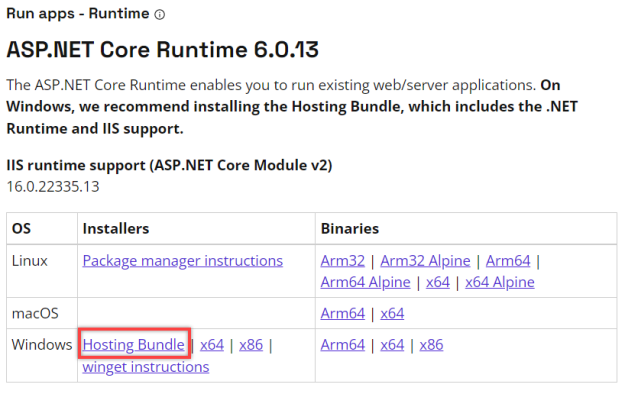625x394 pixels.
Task: Download the Windows x86 installer
Action: pos(251,345)
